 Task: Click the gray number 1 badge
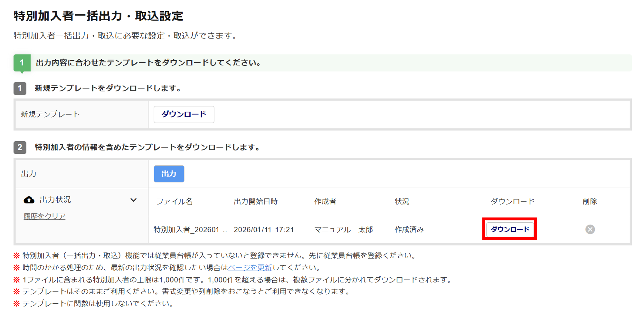coord(20,88)
